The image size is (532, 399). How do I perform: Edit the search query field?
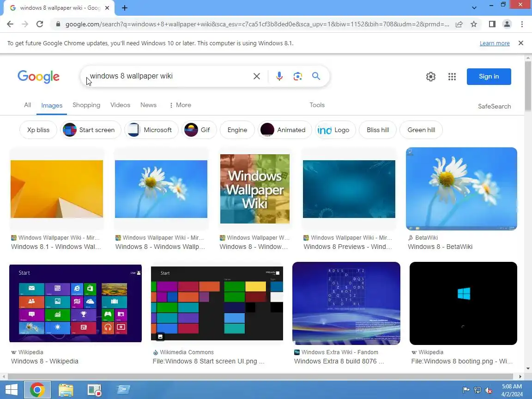coord(169,76)
